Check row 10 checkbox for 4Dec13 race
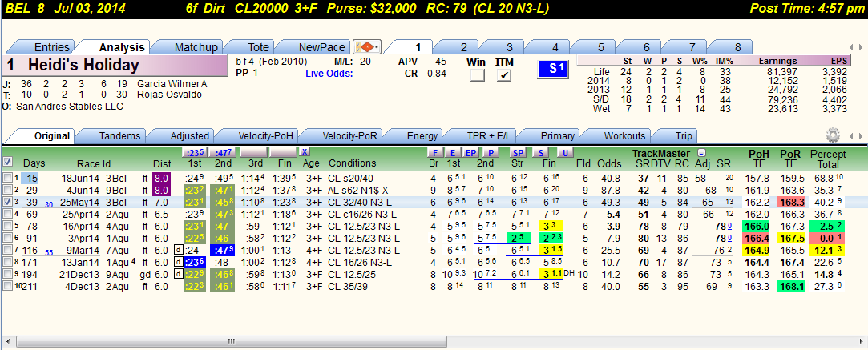This screenshot has width=868, height=350. (x=7, y=286)
